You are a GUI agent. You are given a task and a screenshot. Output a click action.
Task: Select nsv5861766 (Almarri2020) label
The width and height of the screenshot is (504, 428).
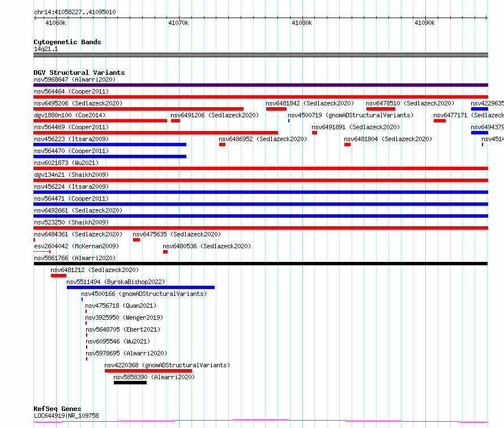[x=75, y=258]
